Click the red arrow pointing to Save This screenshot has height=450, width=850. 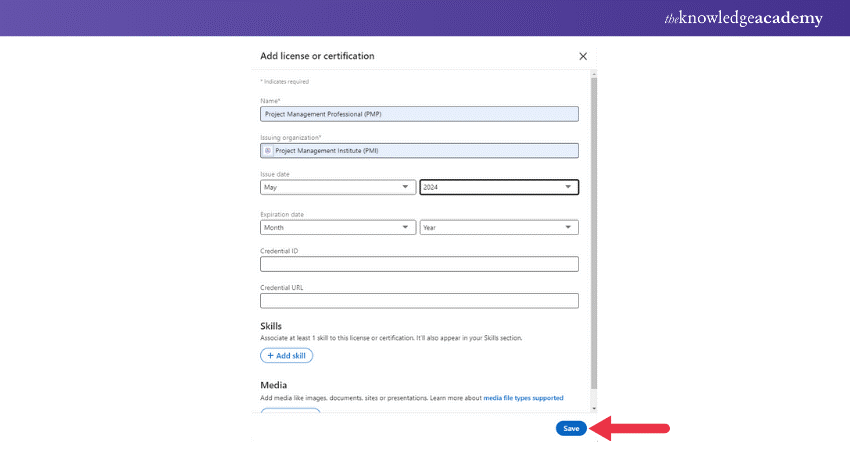630,428
